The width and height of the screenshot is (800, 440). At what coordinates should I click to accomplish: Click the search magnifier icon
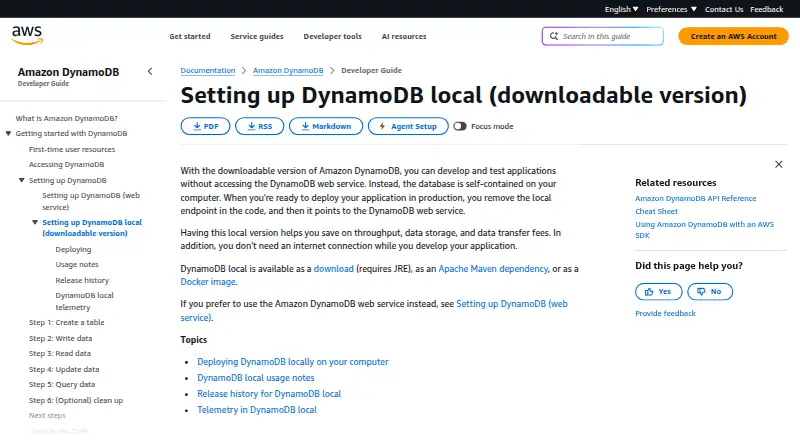coord(554,36)
